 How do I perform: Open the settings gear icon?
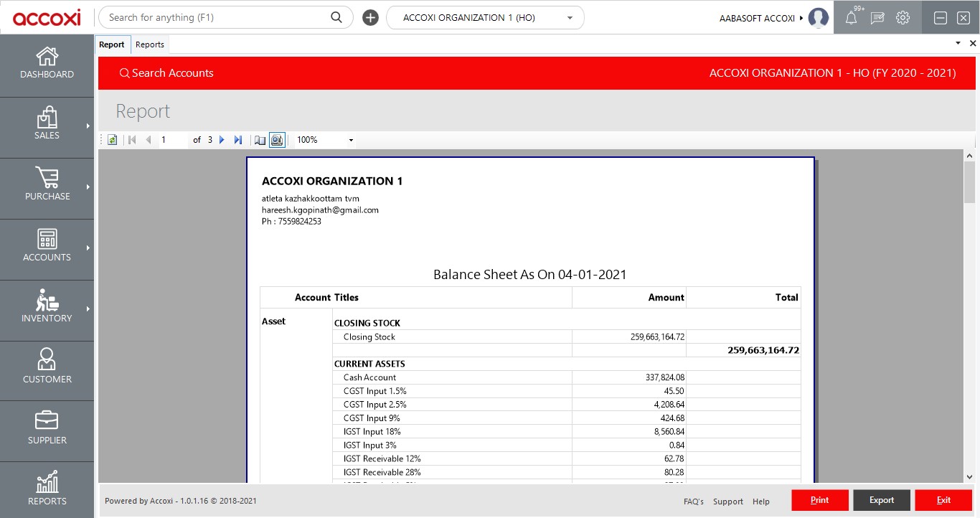coord(903,17)
